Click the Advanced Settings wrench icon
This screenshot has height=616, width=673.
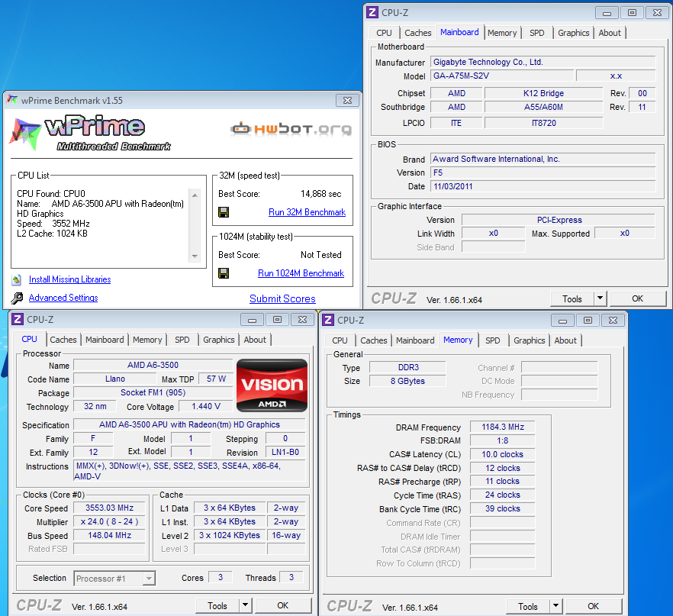[17, 298]
